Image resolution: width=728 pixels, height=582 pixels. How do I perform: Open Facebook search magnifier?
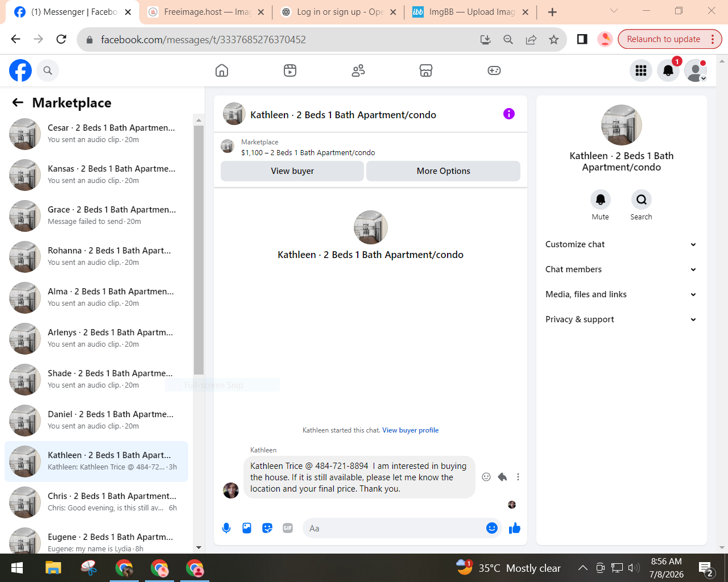(x=48, y=70)
